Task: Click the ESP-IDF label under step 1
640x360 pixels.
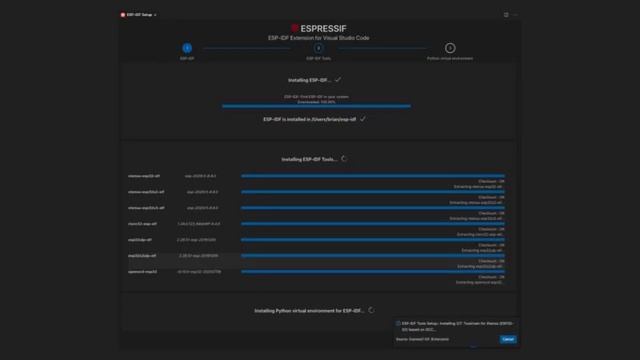Action: [187, 58]
